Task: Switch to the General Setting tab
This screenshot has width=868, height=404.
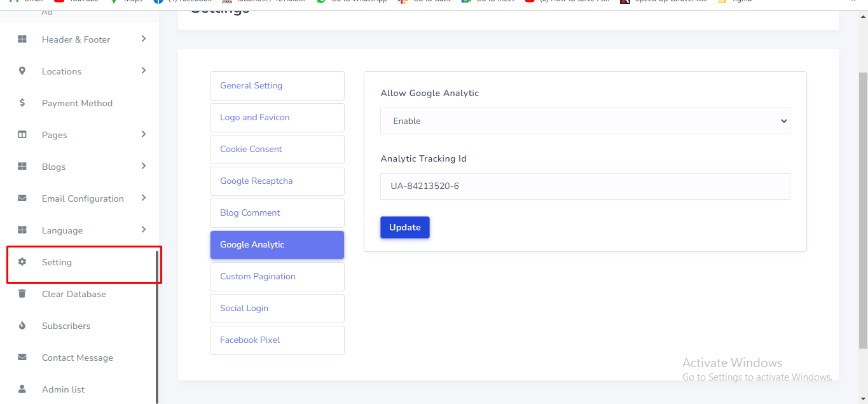Action: (277, 86)
